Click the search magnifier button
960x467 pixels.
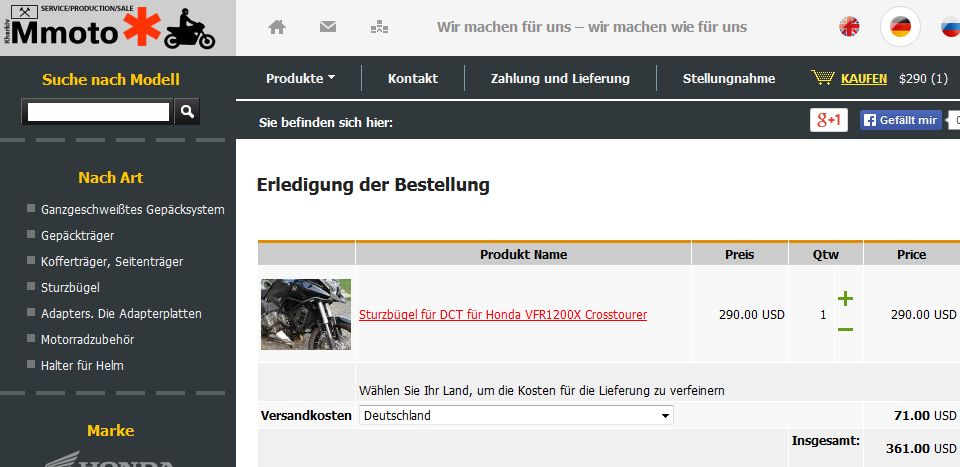[187, 111]
